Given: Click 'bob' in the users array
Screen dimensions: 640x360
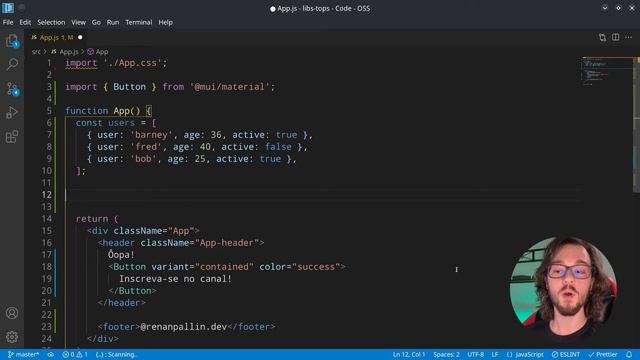Looking at the screenshot, I should [143, 159].
